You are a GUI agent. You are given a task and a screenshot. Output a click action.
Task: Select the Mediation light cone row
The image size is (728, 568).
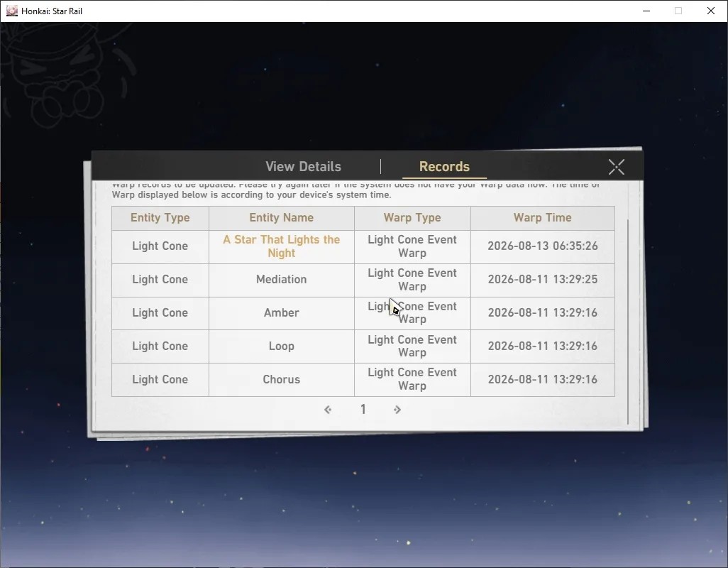363,280
